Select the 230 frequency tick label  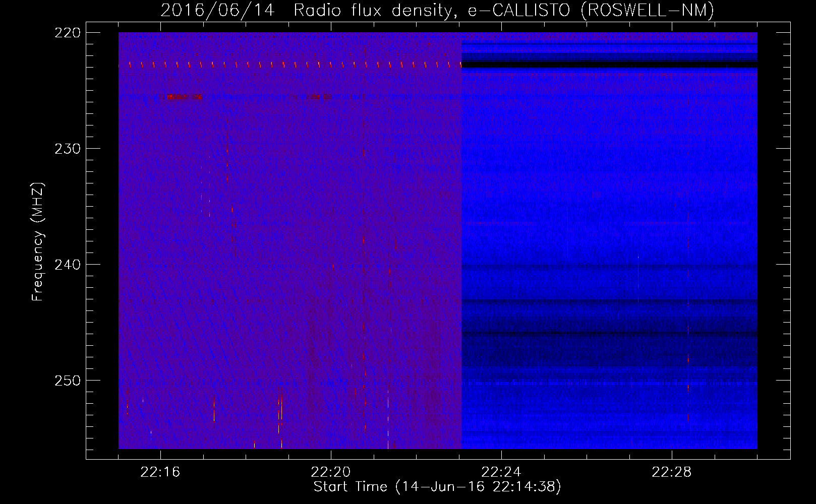pos(68,149)
